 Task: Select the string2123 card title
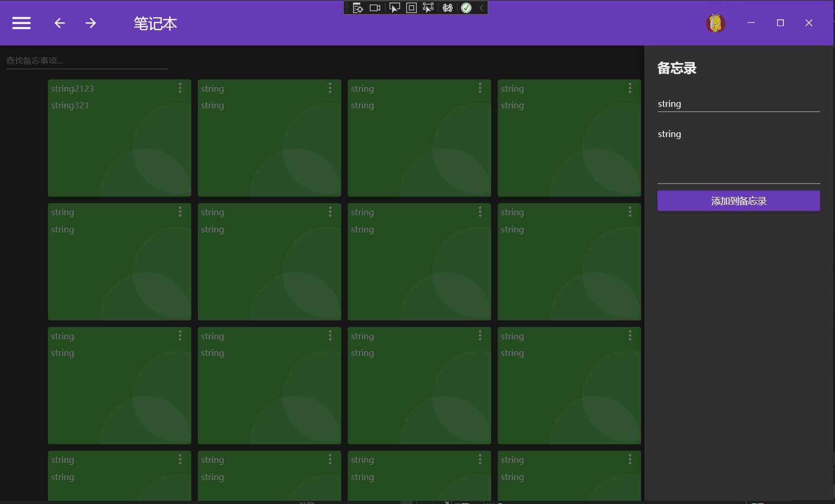[72, 89]
